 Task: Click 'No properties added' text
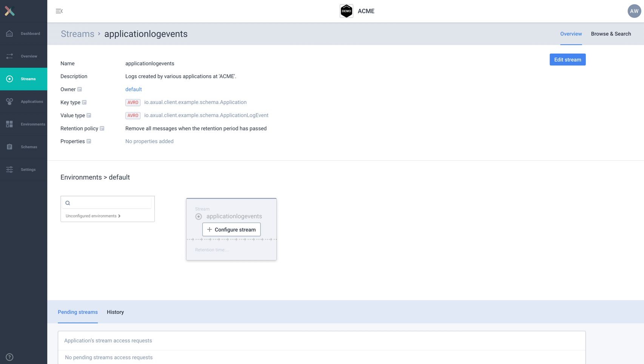(149, 141)
